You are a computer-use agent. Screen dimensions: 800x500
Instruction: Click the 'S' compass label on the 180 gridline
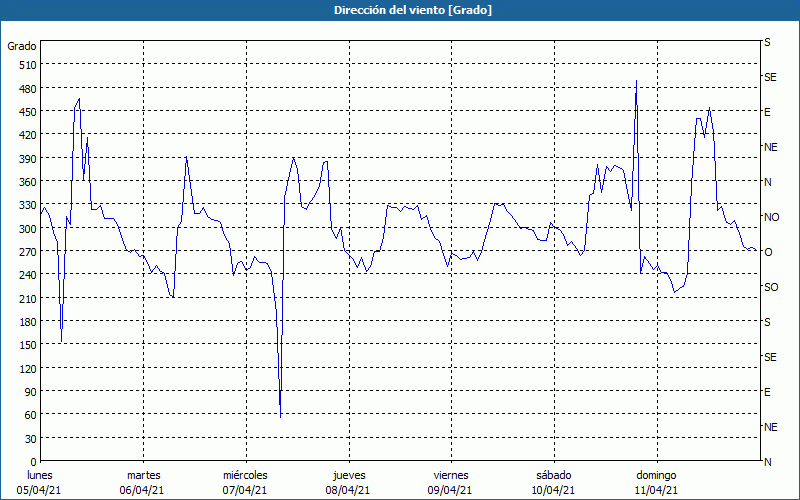coord(767,322)
